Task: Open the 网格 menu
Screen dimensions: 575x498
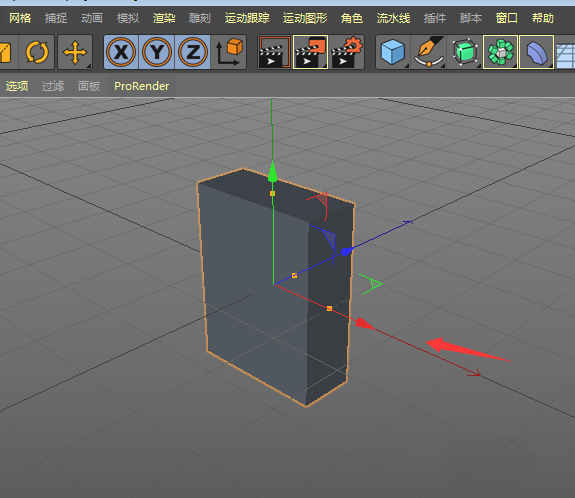Action: click(20, 18)
